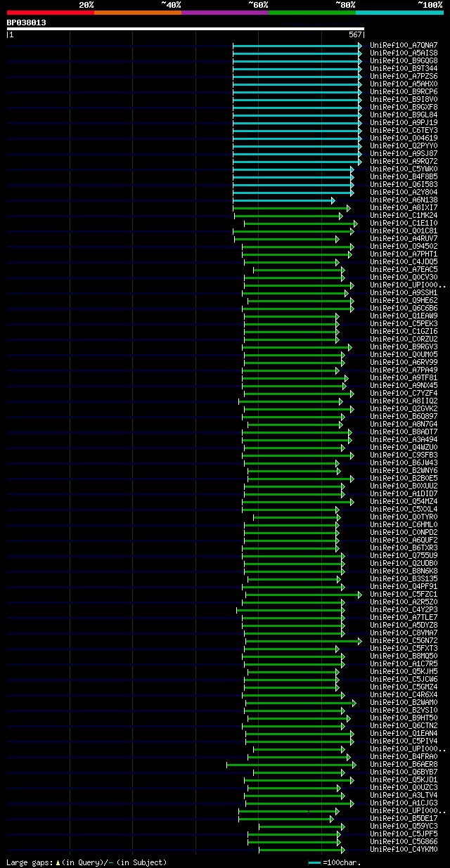Click the green ~80% identity legend bar

[x=311, y=12]
